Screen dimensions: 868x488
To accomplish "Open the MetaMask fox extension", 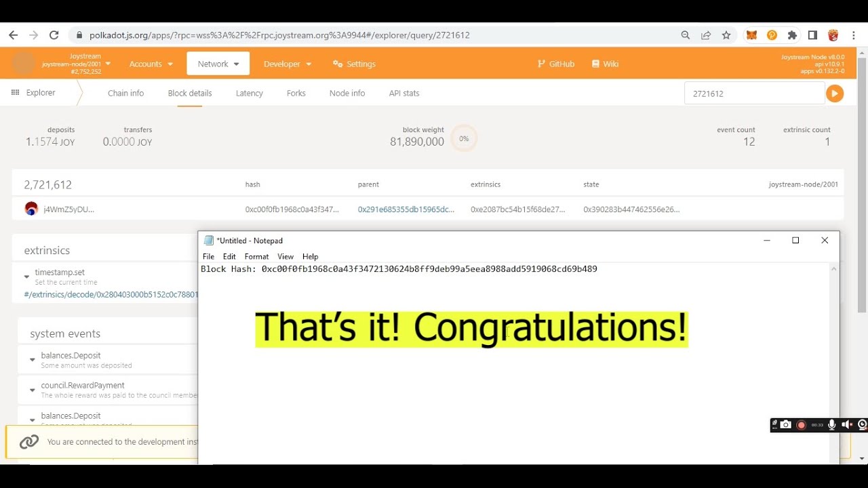I will point(751,35).
